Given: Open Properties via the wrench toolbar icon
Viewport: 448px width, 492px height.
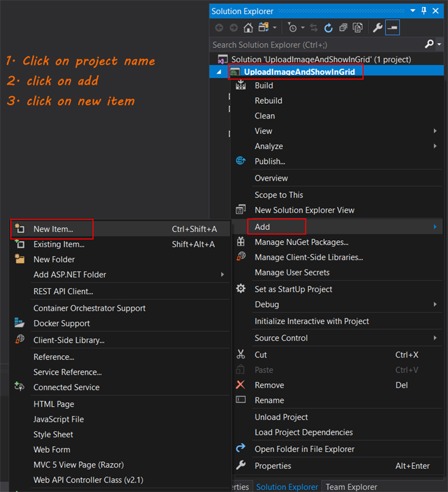Looking at the screenshot, I should pyautogui.click(x=378, y=28).
